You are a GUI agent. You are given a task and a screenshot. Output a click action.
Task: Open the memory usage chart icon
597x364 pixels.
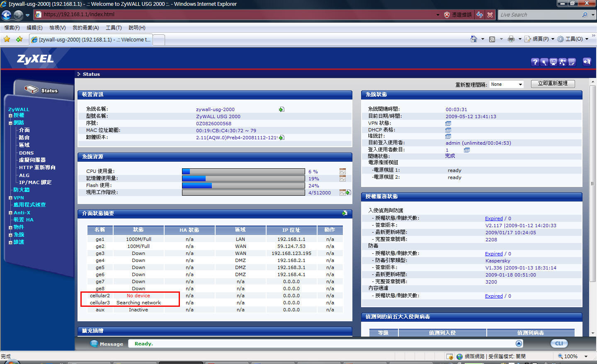coord(342,178)
